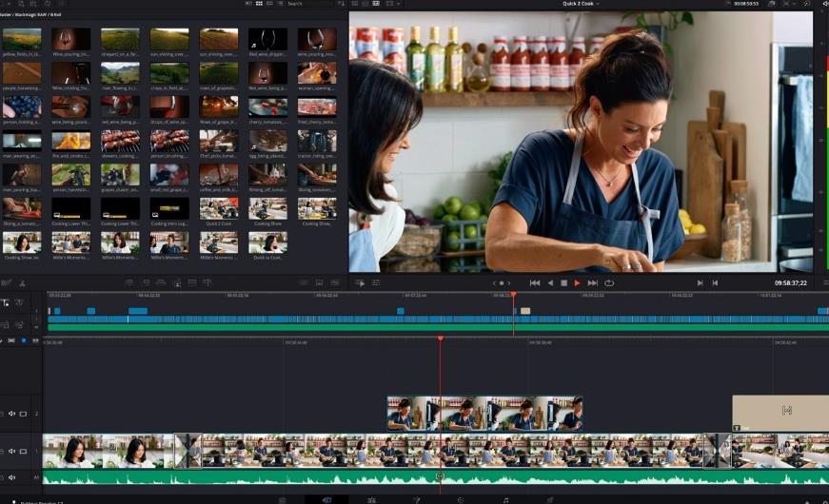Image resolution: width=829 pixels, height=504 pixels.
Task: Select the Quick 2 Cook thumbnail
Action: click(x=219, y=208)
